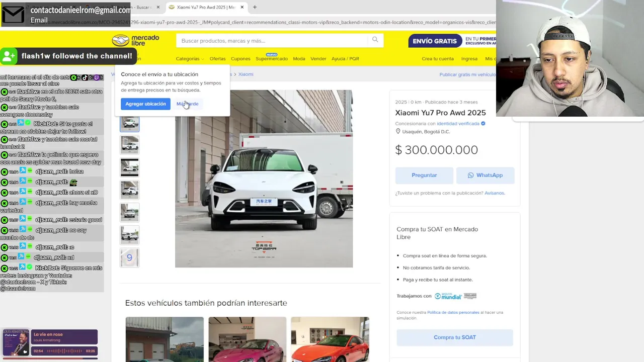Click the search magnifier icon
Image resolution: width=644 pixels, height=362 pixels.
tap(375, 40)
